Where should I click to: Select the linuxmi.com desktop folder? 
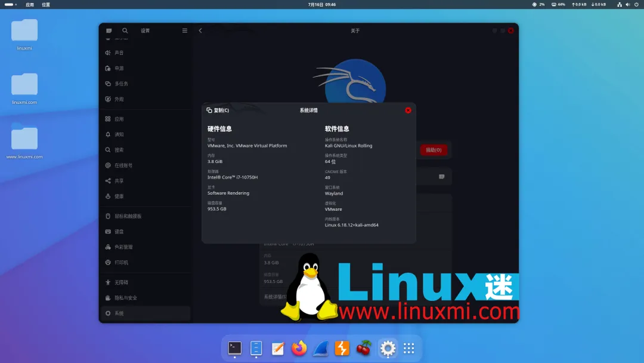coord(24,89)
